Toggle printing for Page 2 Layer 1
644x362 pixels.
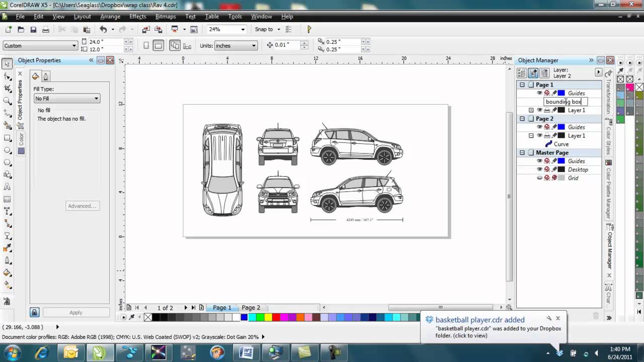pyautogui.click(x=546, y=136)
